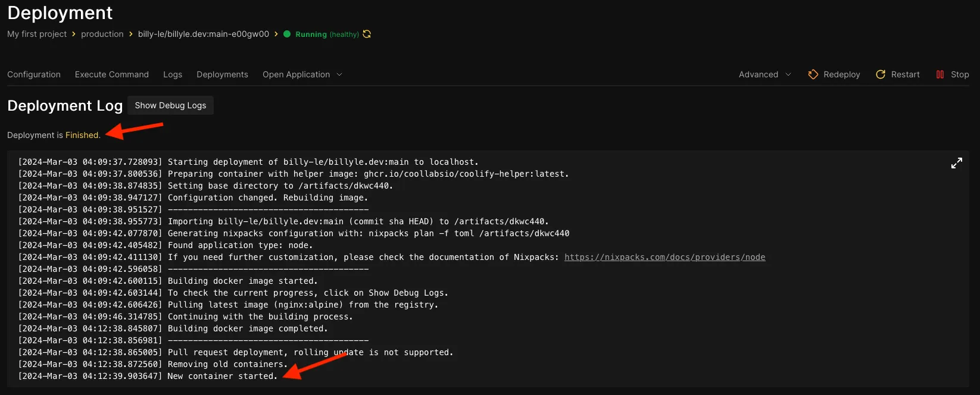Open the Logs tab
The width and height of the screenshot is (980, 395).
tap(173, 74)
